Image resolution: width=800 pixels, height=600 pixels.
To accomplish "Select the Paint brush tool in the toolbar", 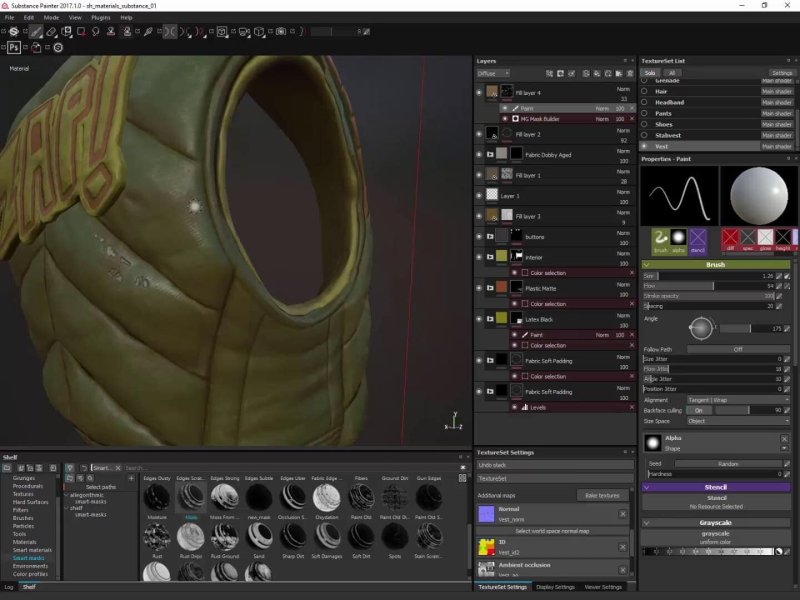I will [34, 33].
